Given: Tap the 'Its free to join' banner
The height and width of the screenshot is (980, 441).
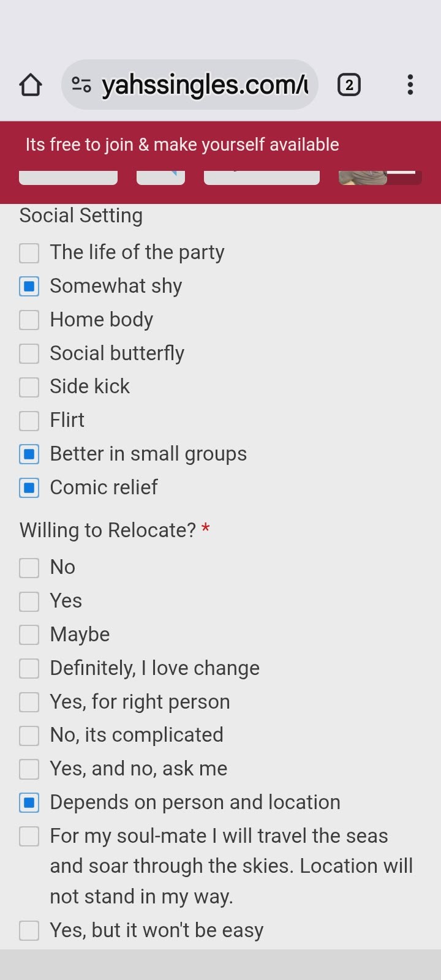Looking at the screenshot, I should tap(182, 145).
